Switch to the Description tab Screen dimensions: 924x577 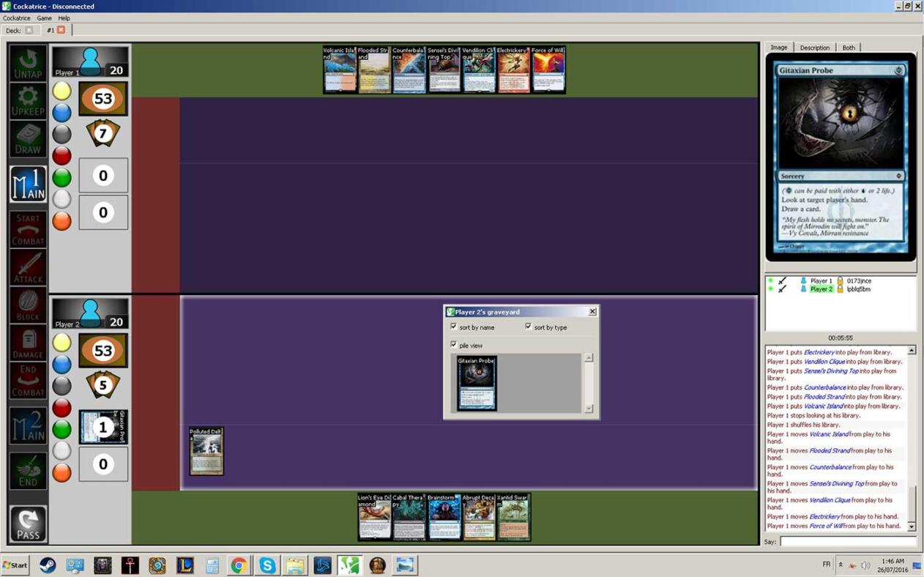(x=814, y=48)
